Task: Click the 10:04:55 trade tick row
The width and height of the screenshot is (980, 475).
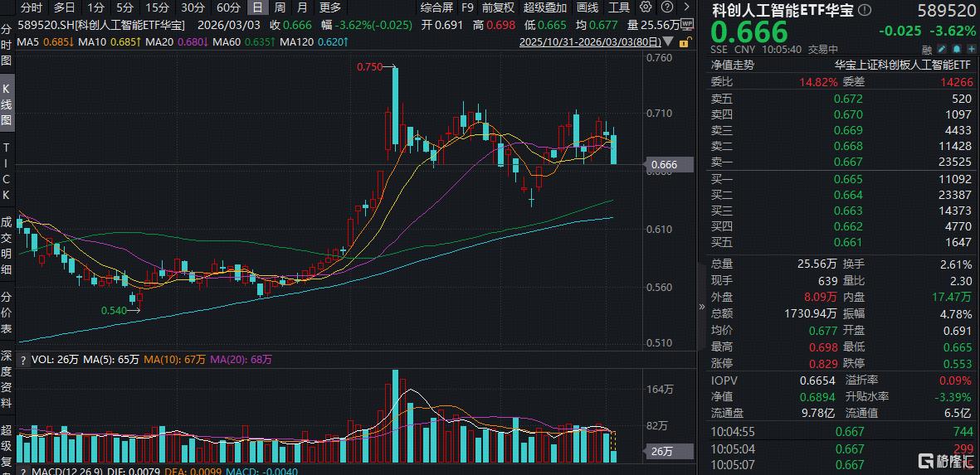Action: click(842, 431)
